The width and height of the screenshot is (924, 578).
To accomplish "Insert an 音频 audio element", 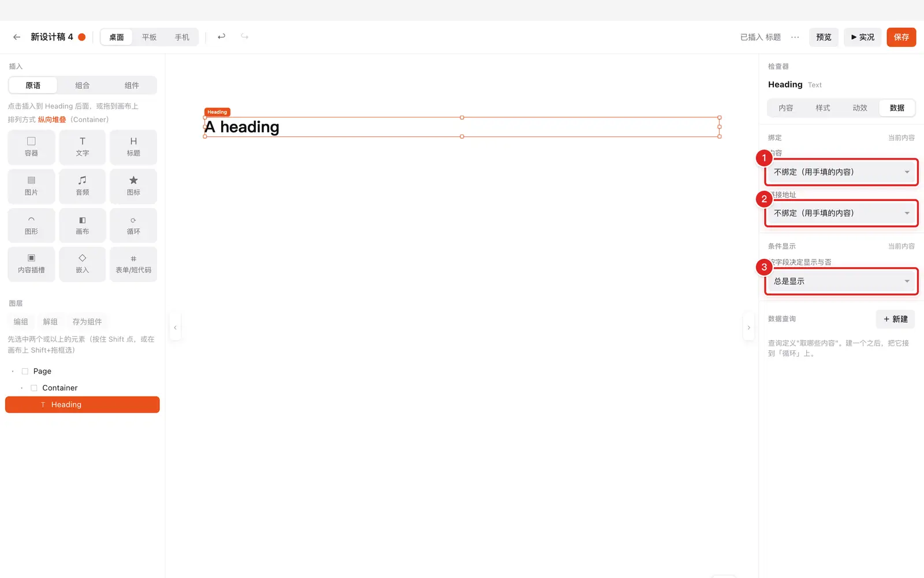I will 83,186.
